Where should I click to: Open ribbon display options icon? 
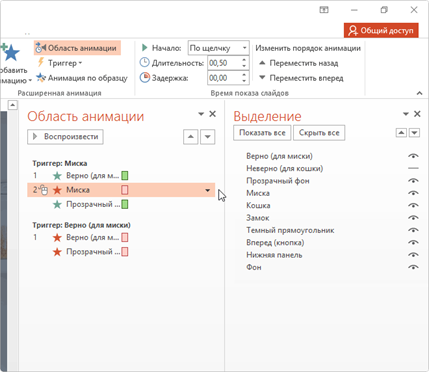[x=324, y=10]
